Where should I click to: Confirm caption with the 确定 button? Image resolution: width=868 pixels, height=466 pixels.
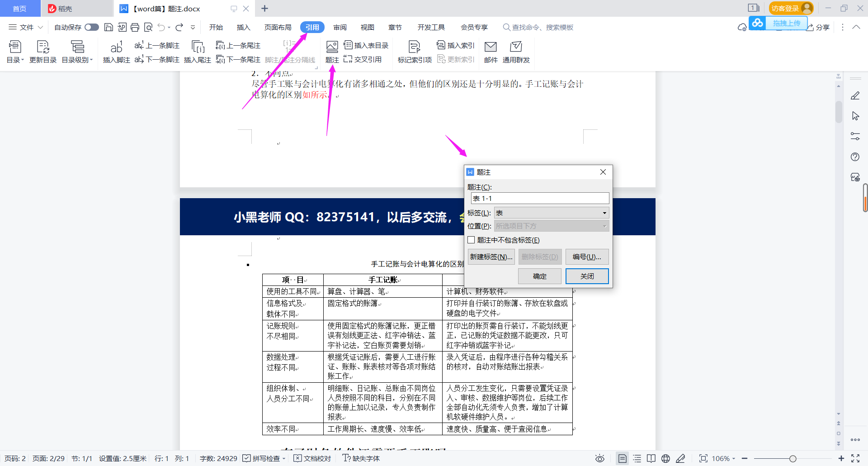pyautogui.click(x=539, y=276)
